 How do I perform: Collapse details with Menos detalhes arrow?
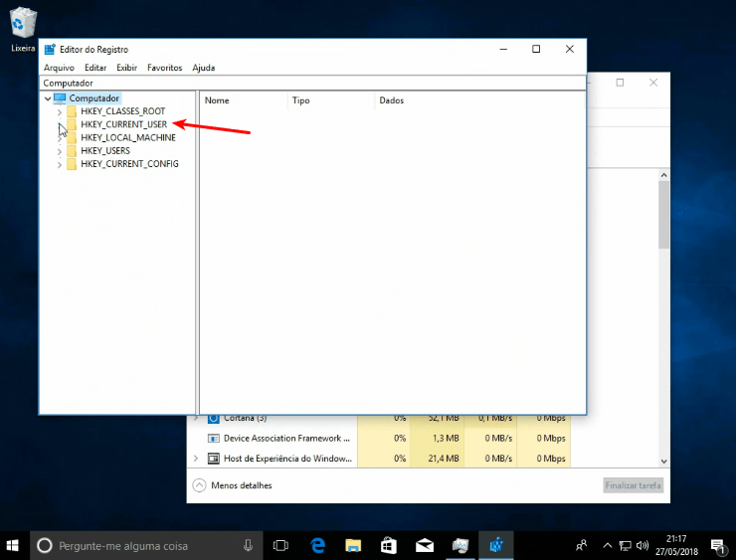point(200,485)
